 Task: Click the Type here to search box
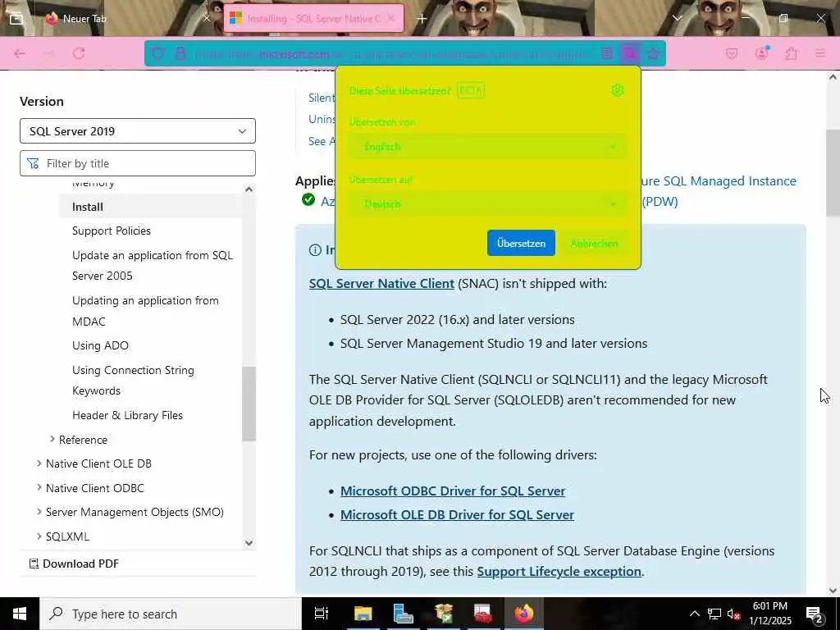[x=171, y=614]
